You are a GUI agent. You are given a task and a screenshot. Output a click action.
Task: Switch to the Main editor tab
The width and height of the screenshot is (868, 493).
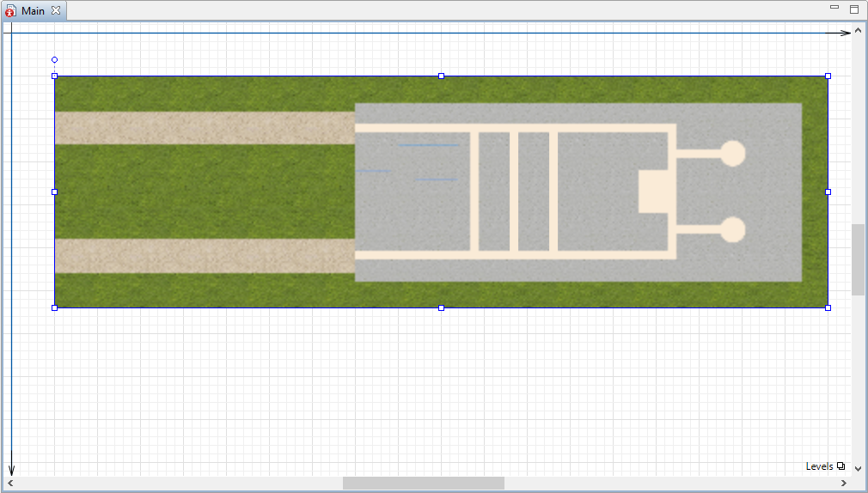coord(34,11)
